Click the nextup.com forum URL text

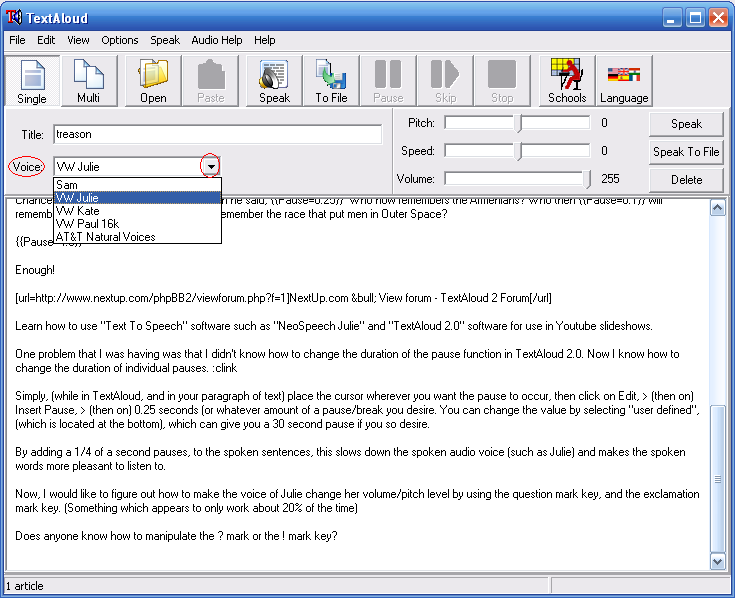click(x=283, y=298)
